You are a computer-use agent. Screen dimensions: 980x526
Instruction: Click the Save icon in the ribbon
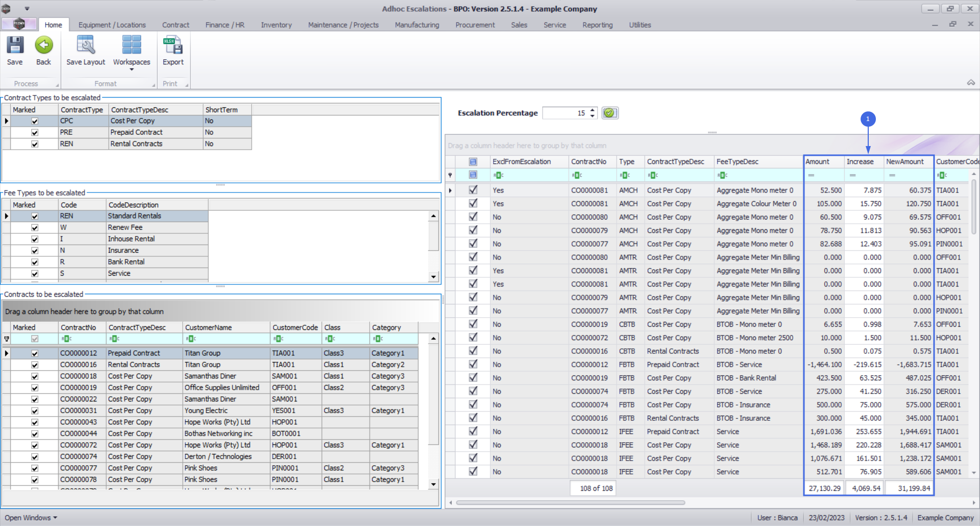(x=15, y=46)
